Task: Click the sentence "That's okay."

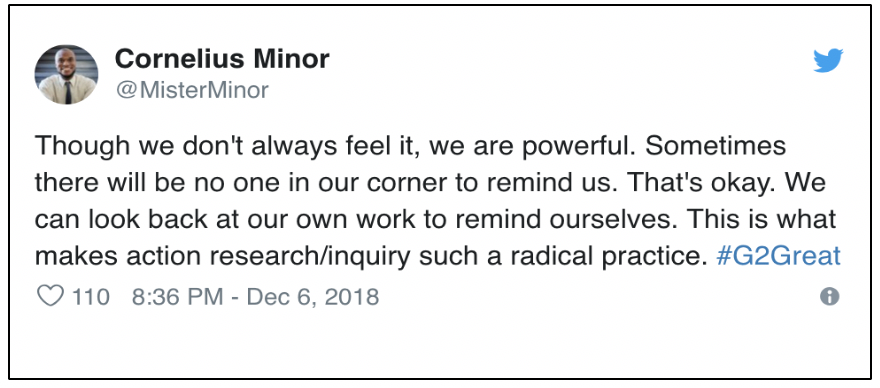Action: [693, 183]
